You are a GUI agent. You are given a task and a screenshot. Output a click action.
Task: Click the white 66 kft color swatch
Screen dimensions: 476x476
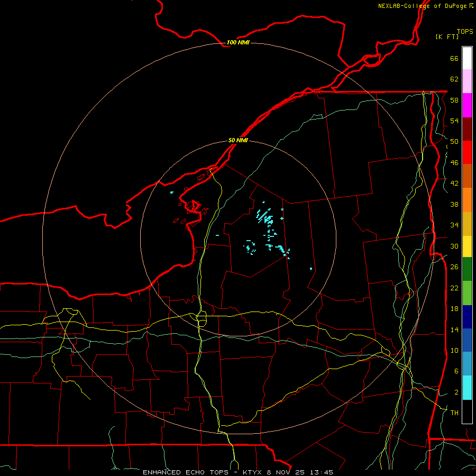(467, 58)
